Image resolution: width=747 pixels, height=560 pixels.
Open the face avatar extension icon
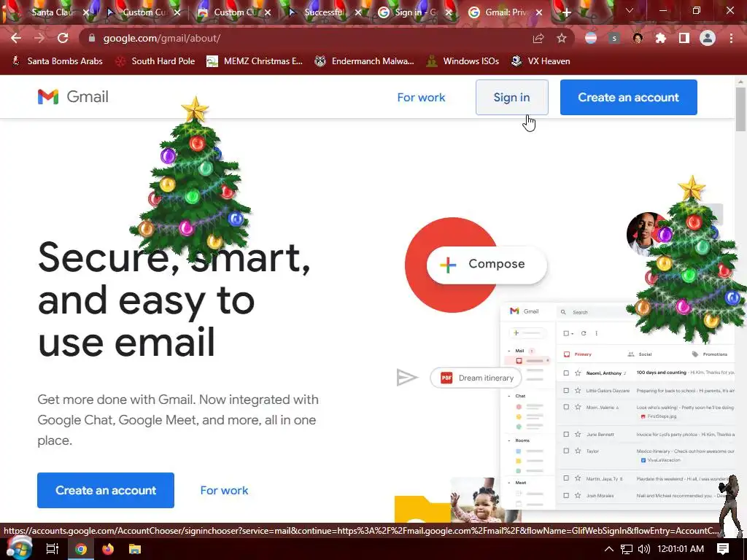pyautogui.click(x=638, y=38)
